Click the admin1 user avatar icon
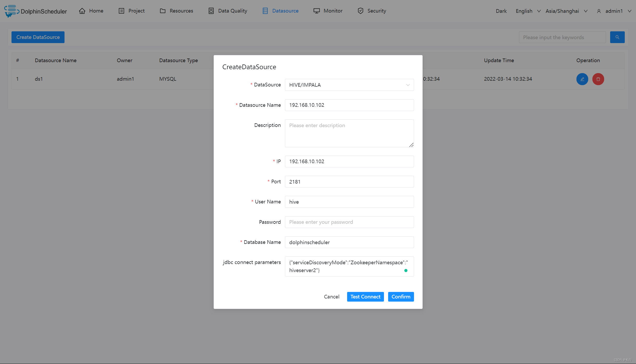The height and width of the screenshot is (364, 636). click(599, 11)
